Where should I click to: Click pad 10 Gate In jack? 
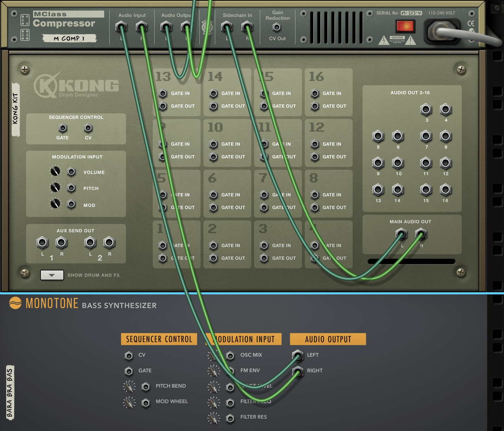point(213,144)
